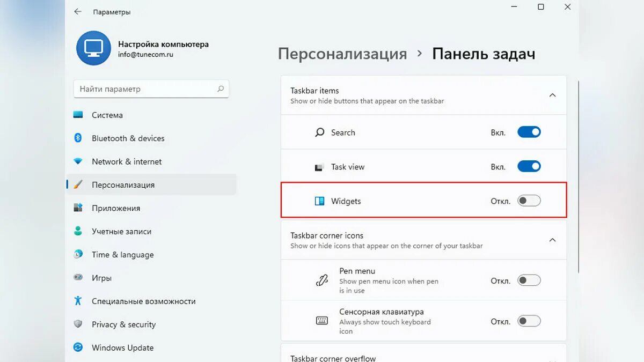Click the Система monitor icon
The height and width of the screenshot is (362, 644).
pos(78,115)
